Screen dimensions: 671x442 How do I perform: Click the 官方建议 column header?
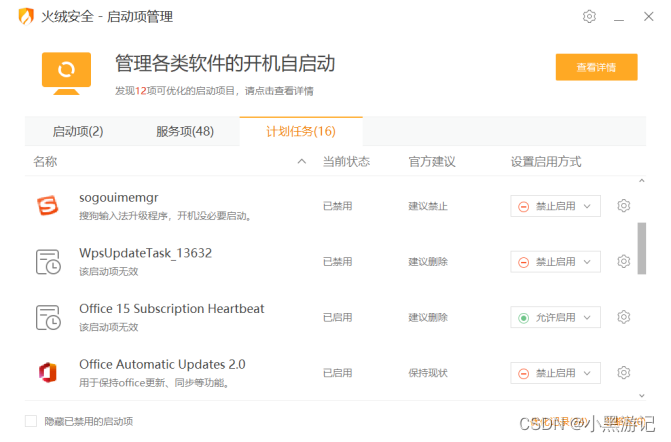click(x=432, y=162)
